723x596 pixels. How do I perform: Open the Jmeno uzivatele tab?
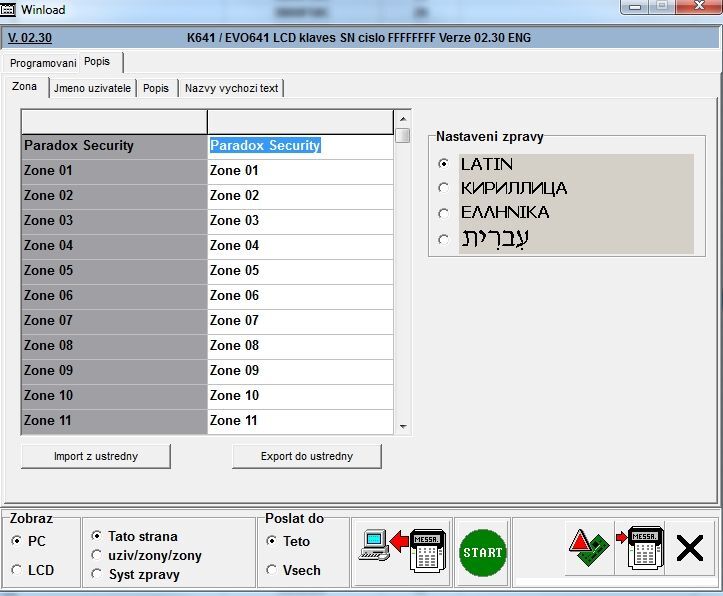(92, 88)
